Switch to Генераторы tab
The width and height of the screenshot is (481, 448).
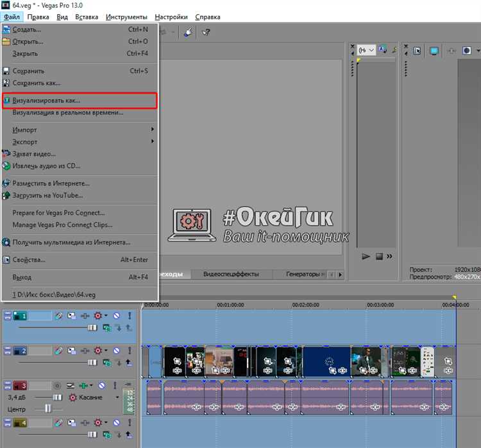303,274
